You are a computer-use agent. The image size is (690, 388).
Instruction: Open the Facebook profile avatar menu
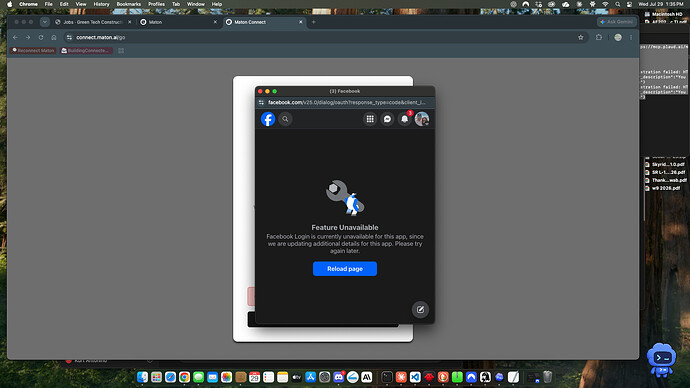(422, 119)
